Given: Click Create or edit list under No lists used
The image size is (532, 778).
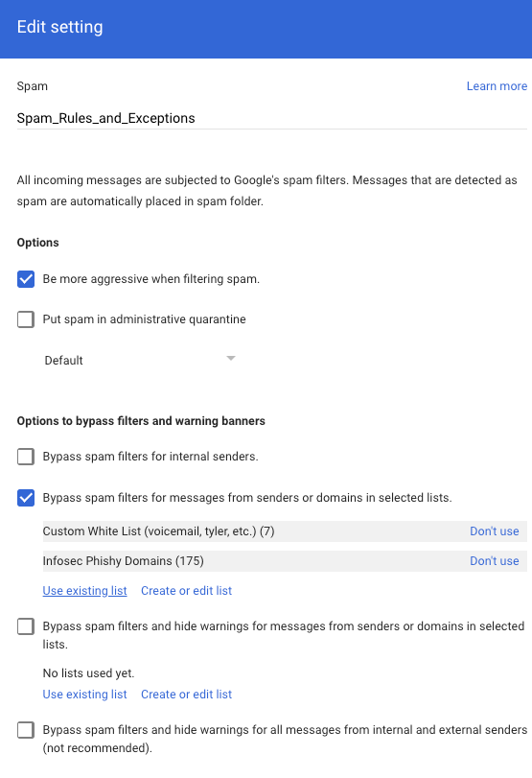Looking at the screenshot, I should [186, 695].
